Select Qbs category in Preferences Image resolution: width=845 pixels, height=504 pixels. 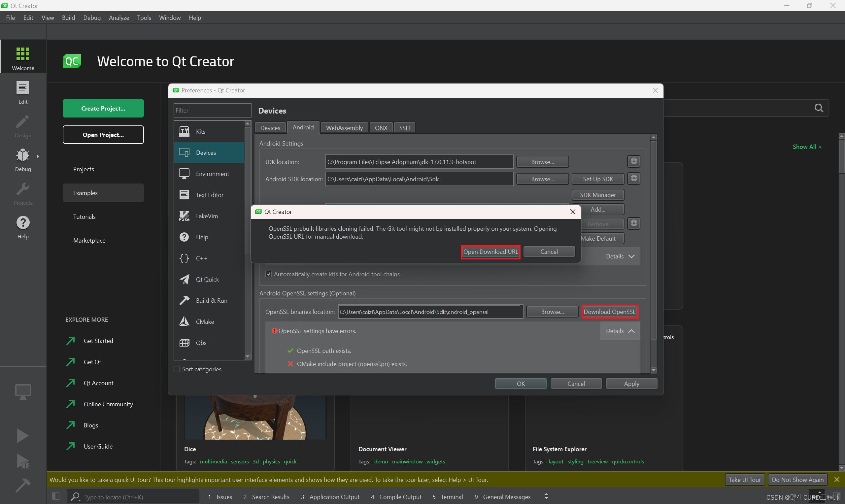click(x=209, y=343)
